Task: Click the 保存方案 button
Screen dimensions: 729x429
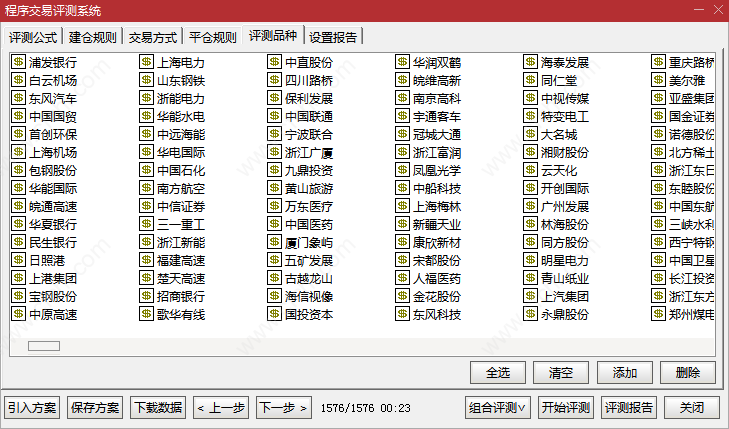Action: [x=95, y=408]
